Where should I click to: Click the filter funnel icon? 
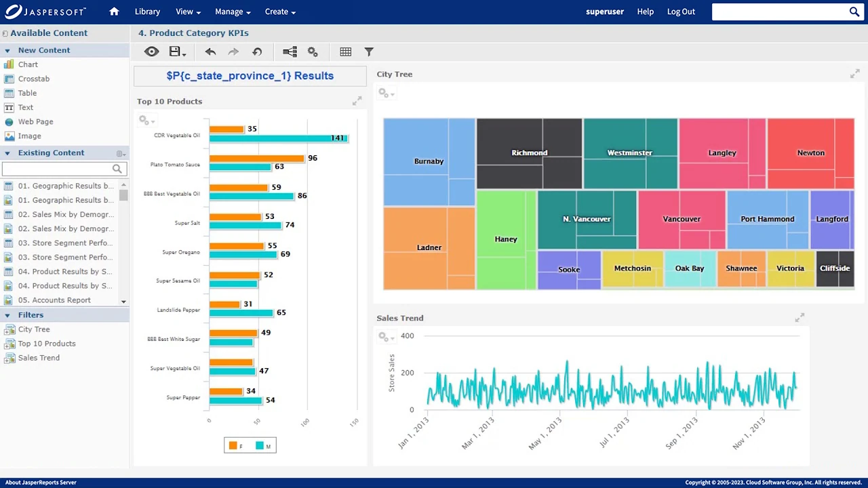(x=369, y=52)
